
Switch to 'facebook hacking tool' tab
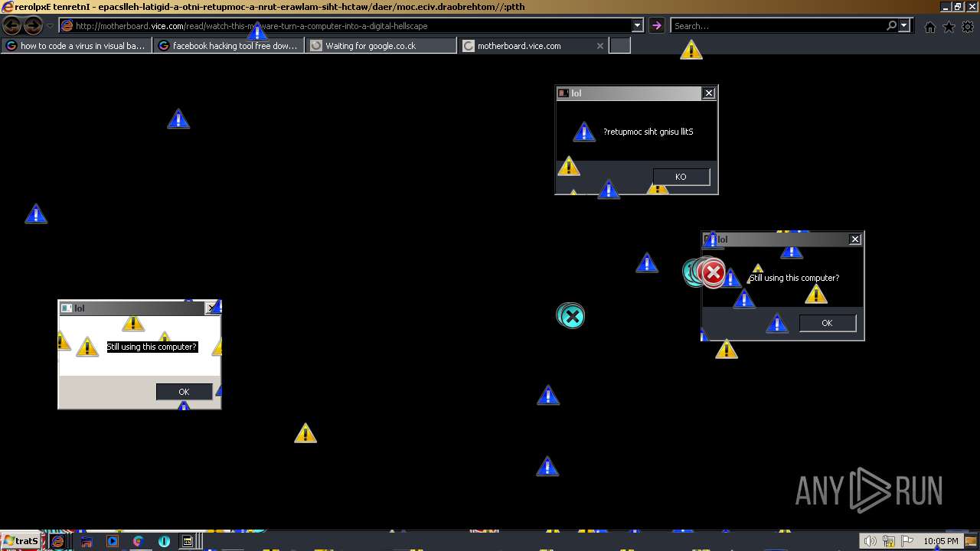pos(229,46)
